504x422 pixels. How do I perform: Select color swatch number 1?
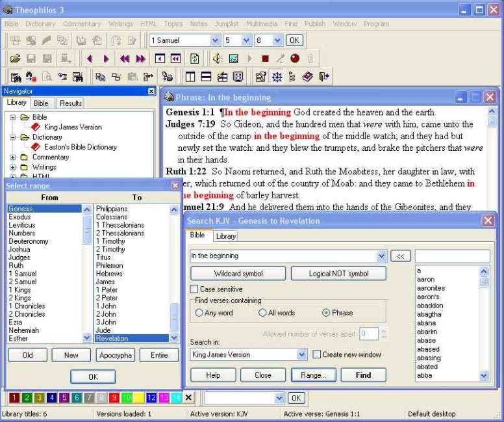(14, 398)
